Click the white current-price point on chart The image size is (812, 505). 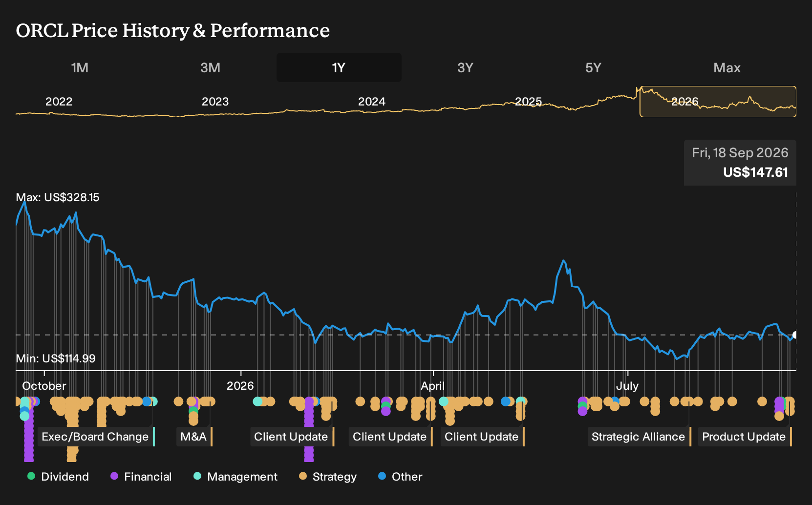point(795,335)
